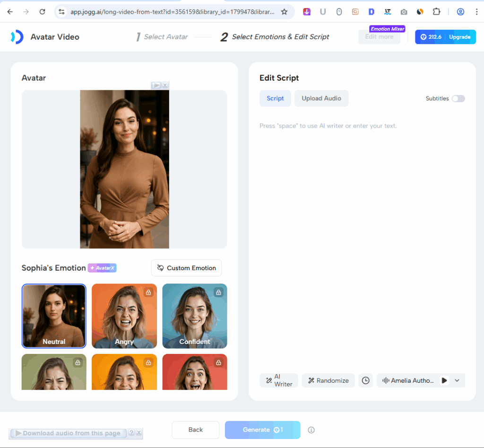Select the Neutral emotion thumbnail
484x448 pixels.
(54, 316)
